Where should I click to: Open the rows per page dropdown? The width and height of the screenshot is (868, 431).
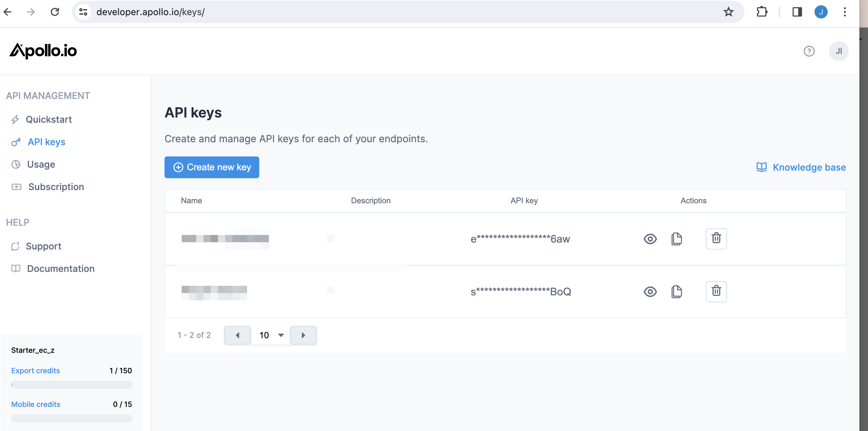point(271,335)
